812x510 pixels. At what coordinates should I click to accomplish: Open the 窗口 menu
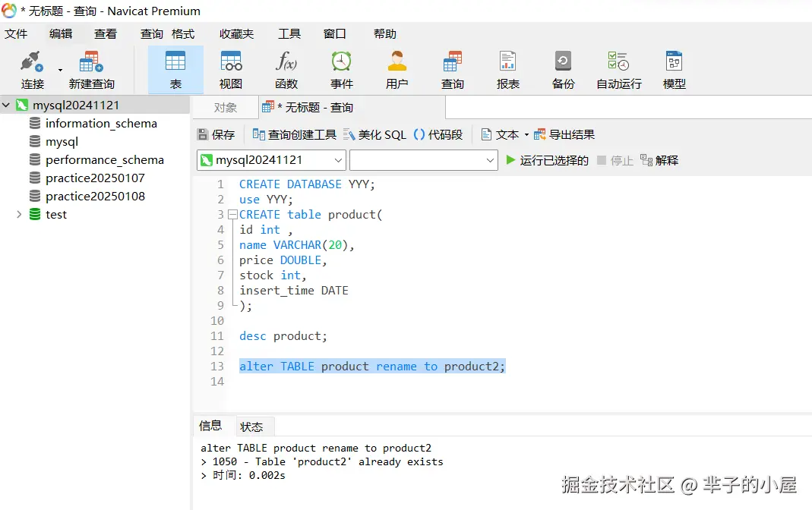point(334,34)
